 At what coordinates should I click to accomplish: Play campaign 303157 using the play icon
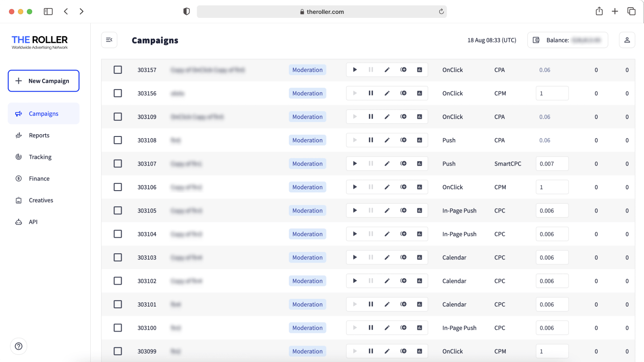[355, 69]
